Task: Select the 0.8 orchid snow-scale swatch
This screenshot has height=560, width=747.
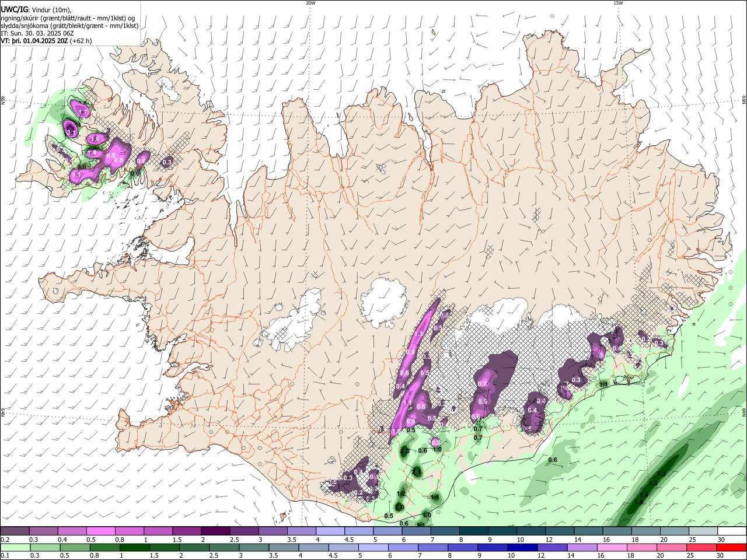Action: [x=130, y=531]
